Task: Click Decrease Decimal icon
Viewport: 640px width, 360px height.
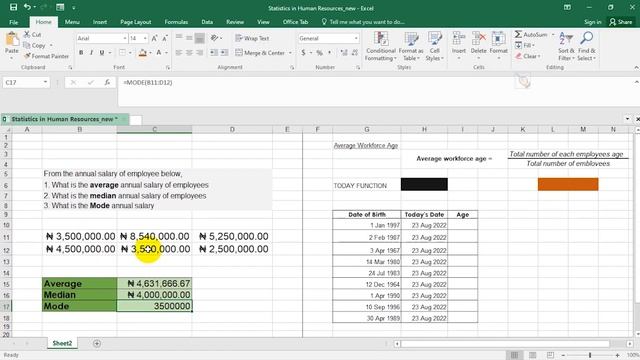Action: pos(355,53)
